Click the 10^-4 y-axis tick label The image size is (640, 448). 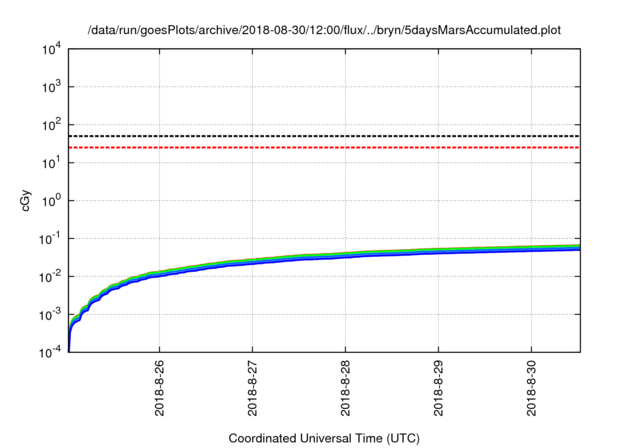click(x=49, y=353)
